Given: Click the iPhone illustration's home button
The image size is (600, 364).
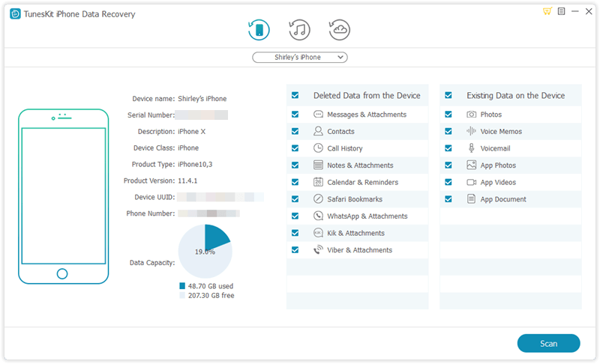Looking at the screenshot, I should [62, 274].
